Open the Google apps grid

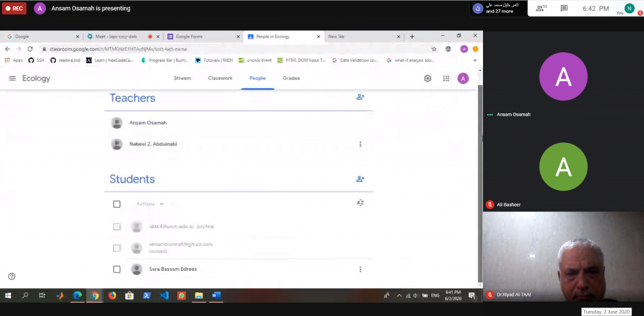click(446, 79)
